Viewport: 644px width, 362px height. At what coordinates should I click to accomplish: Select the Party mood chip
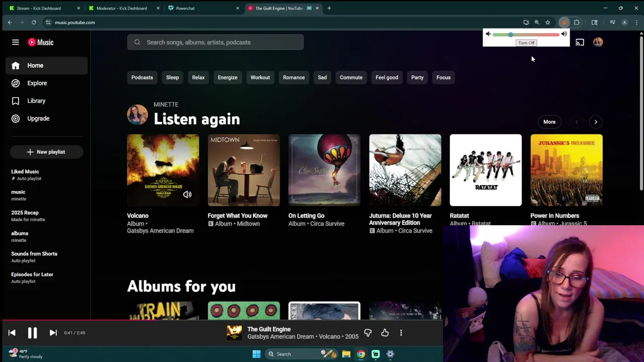coord(417,77)
